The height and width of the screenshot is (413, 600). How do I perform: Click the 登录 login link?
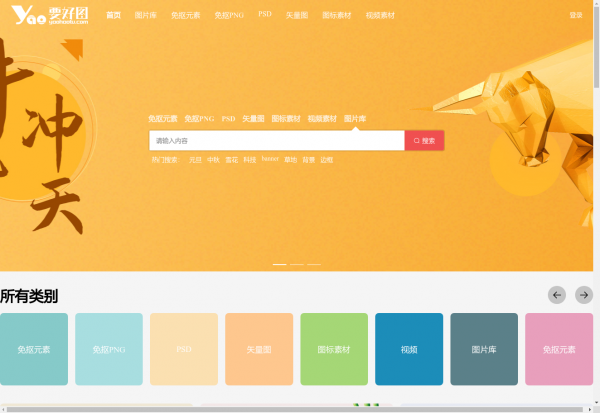click(x=575, y=16)
